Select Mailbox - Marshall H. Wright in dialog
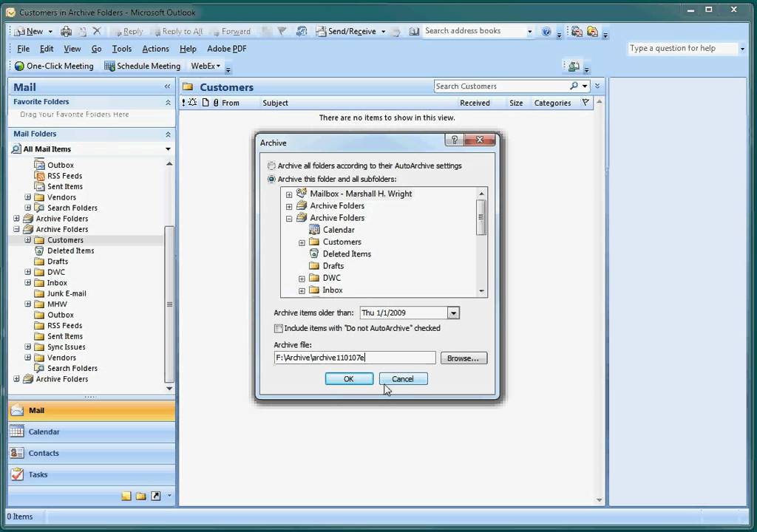Screen dimensions: 757x532 click(x=361, y=194)
